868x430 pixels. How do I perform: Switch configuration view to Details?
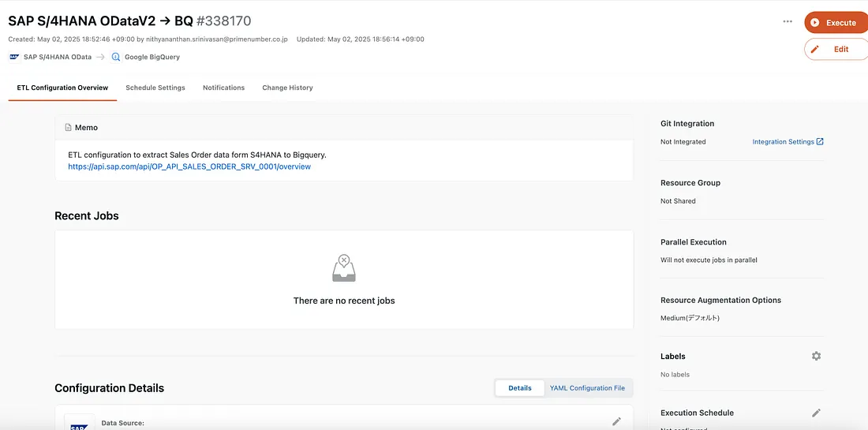pos(519,388)
